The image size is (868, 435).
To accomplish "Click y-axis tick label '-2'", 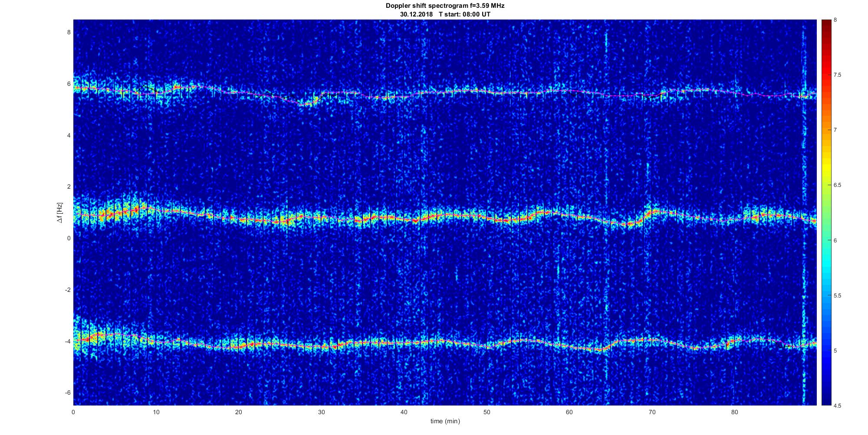I will (67, 290).
